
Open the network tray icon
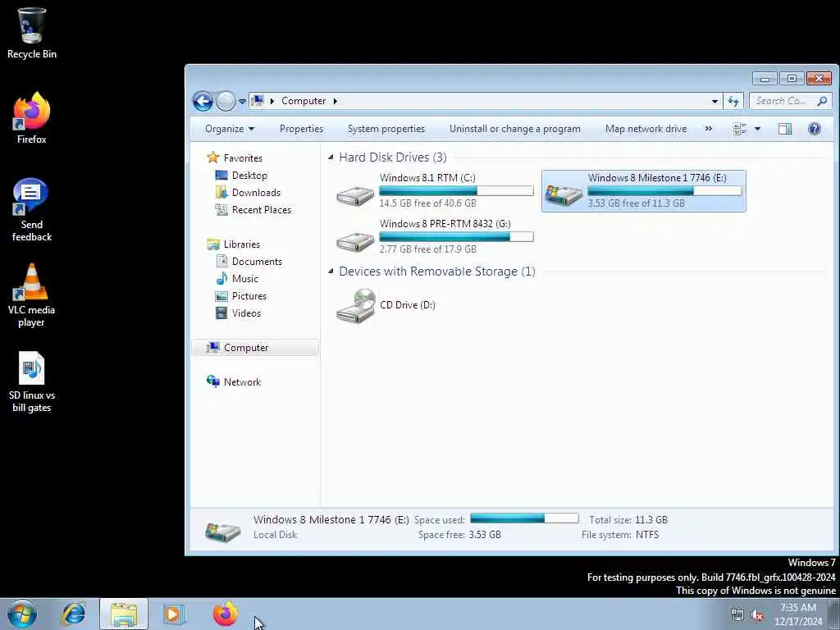point(737,615)
